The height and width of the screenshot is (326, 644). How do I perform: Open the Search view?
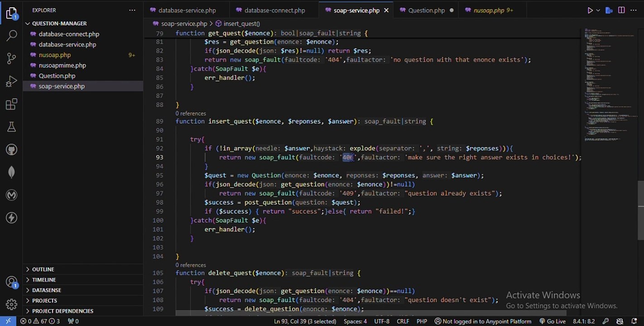pos(11,35)
